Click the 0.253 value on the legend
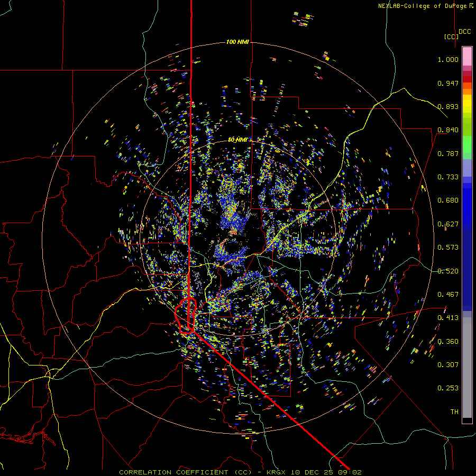The width and height of the screenshot is (476, 476). pyautogui.click(x=448, y=388)
